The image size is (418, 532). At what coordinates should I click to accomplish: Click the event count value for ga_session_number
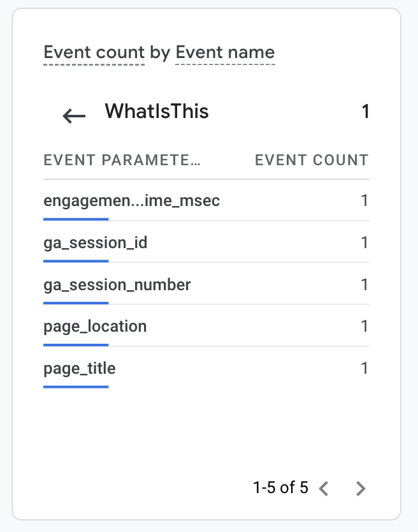point(364,284)
